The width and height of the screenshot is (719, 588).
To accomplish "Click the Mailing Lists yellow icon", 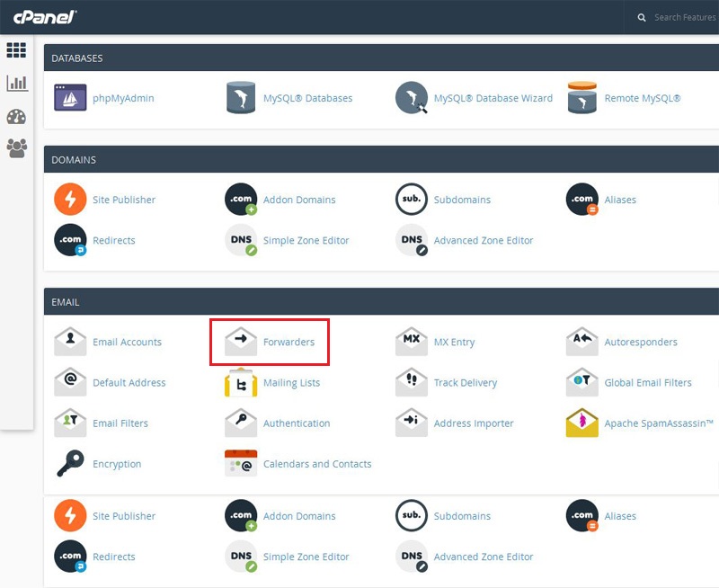I will [241, 382].
